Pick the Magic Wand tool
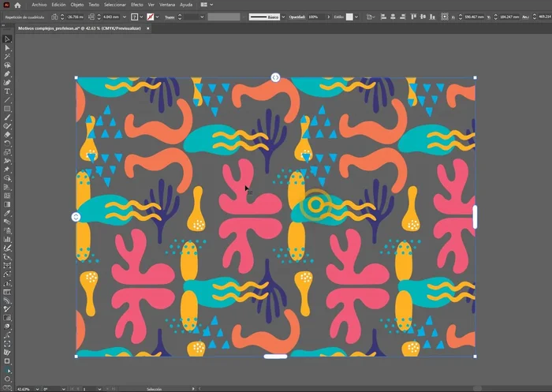552x392 pixels. click(x=7, y=56)
